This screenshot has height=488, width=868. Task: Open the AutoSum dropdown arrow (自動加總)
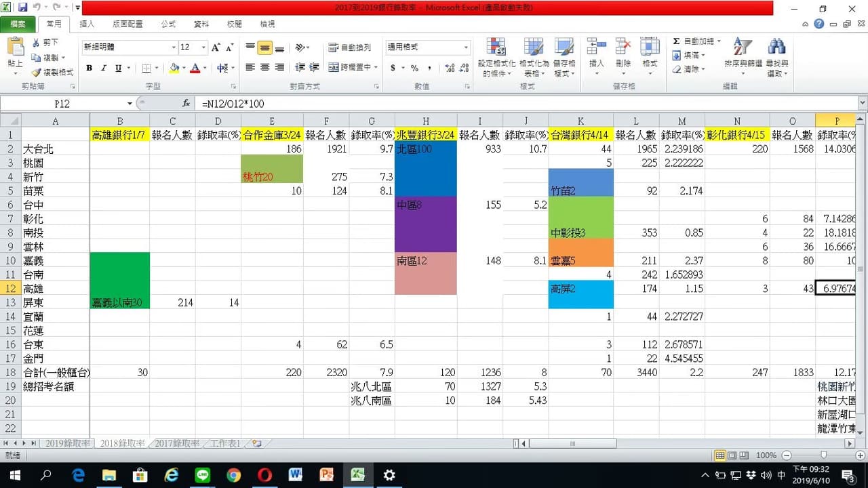coord(718,41)
